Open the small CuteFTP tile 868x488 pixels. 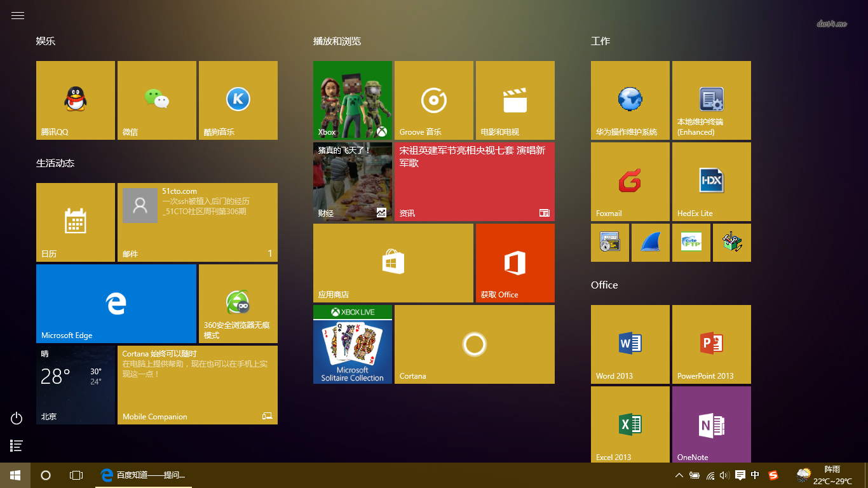pyautogui.click(x=691, y=243)
